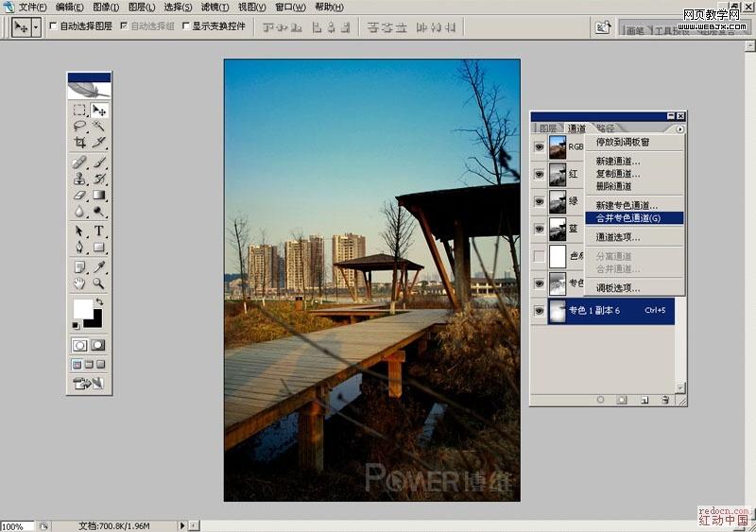
Task: Select the Healing Brush tool
Action: (79, 163)
